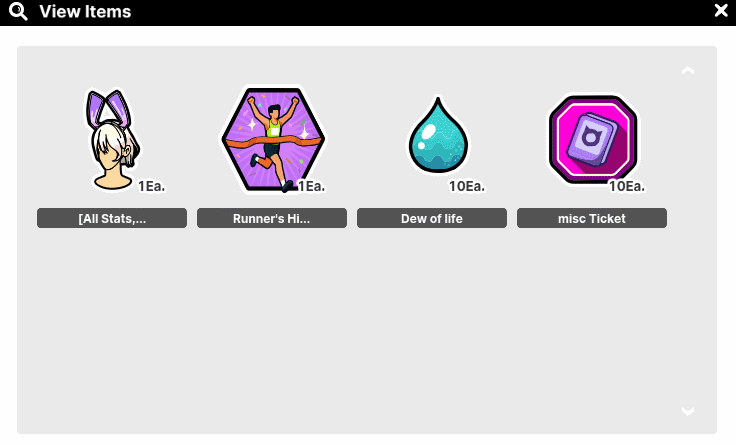Select the misc Ticket name label
This screenshot has width=736, height=445.
[592, 218]
